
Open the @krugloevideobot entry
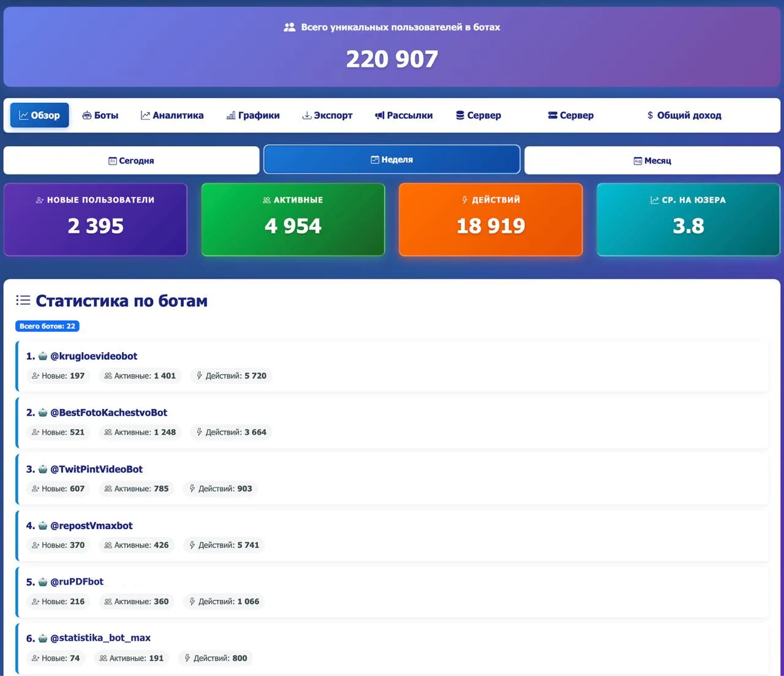click(x=392, y=366)
